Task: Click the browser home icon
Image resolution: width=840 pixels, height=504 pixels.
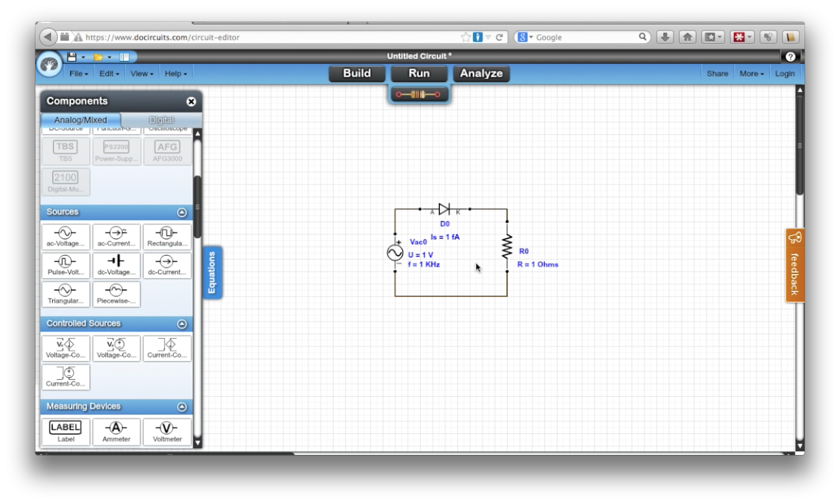Action: [687, 37]
